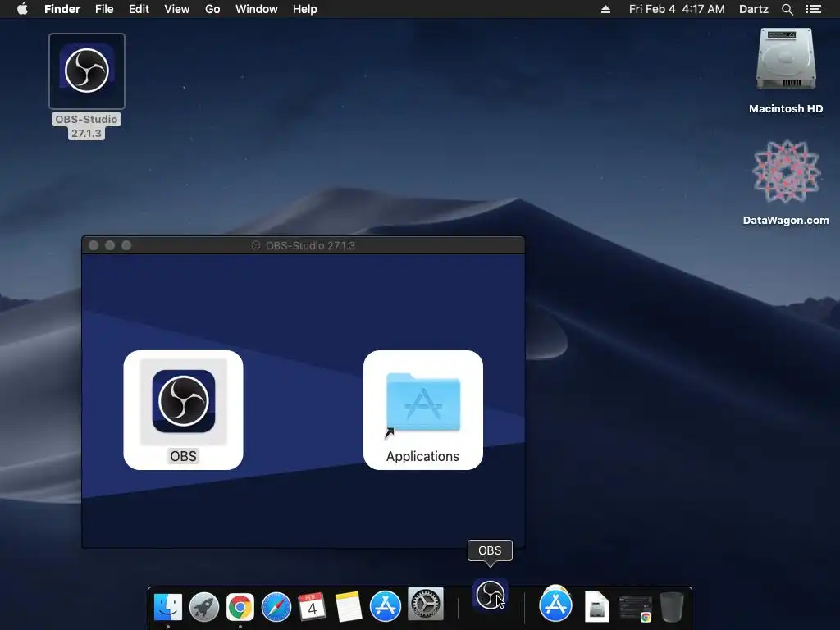The height and width of the screenshot is (630, 840).
Task: Click the Applications folder shortcut in installer window
Action: (x=423, y=403)
